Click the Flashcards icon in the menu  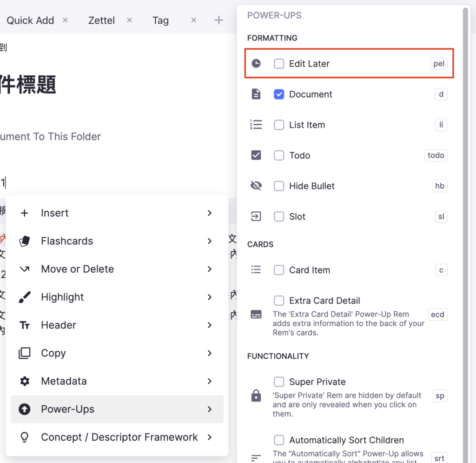pos(25,241)
